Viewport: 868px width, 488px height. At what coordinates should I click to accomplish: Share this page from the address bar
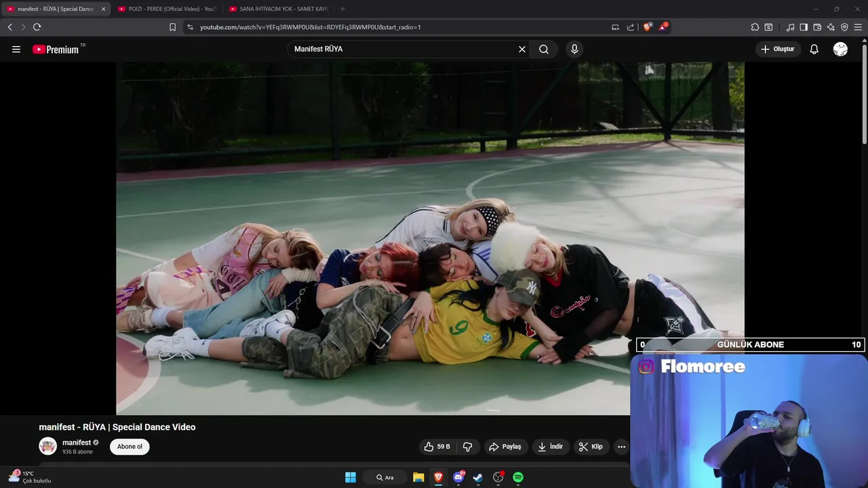631,27
